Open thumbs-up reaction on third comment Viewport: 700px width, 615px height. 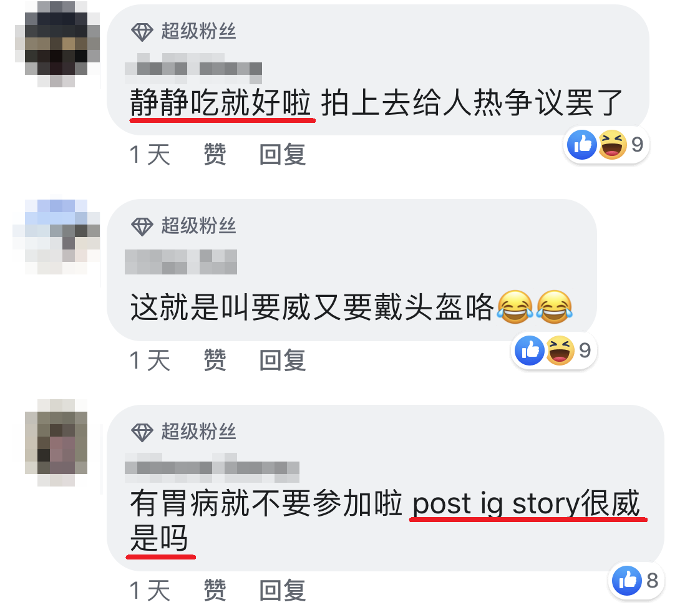click(x=627, y=581)
